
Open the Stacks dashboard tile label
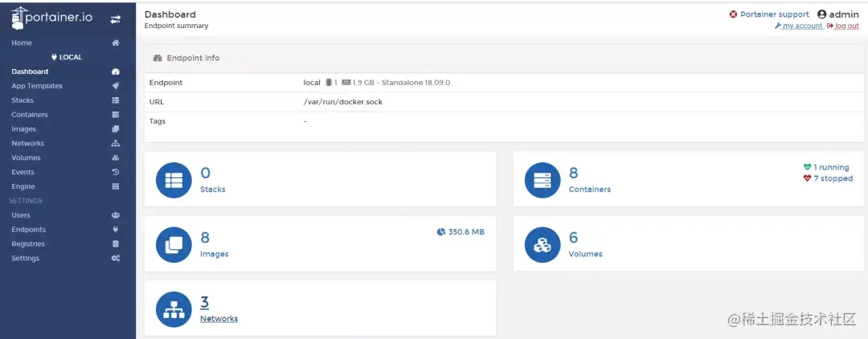(x=212, y=189)
